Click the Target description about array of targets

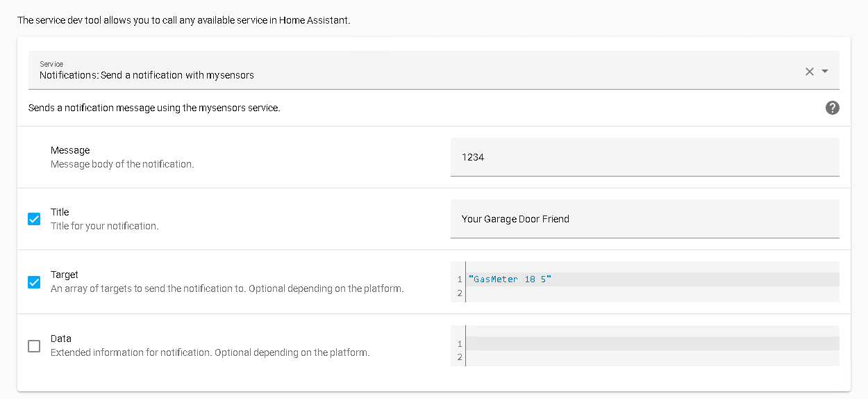tap(227, 288)
